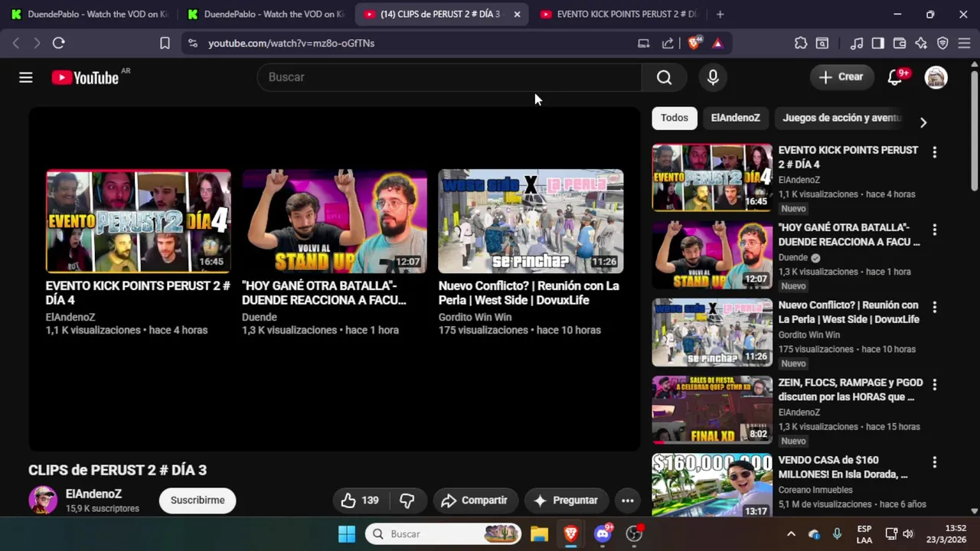Open Brave Rewards triangle icon
Screen dimensions: 980x551
(717, 44)
